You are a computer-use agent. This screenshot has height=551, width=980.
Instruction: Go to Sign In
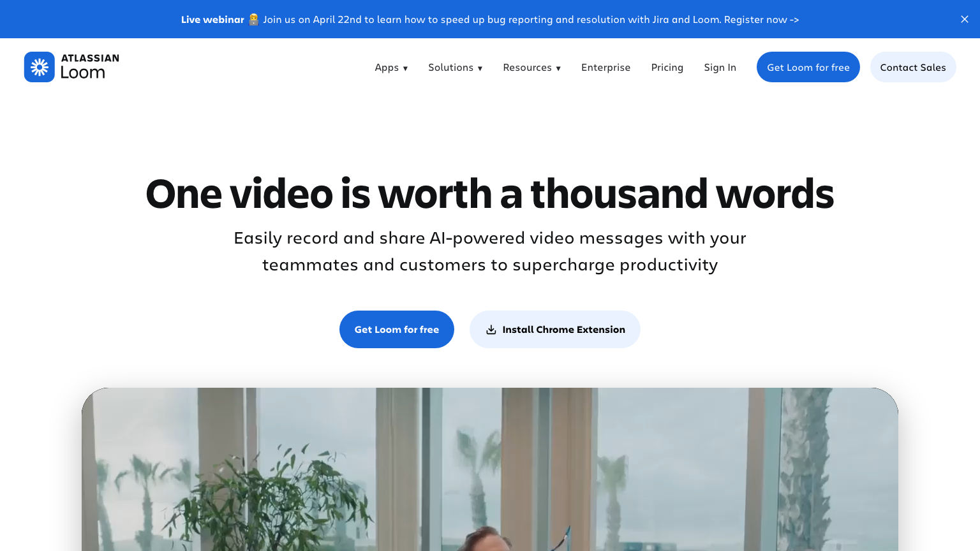(x=720, y=68)
